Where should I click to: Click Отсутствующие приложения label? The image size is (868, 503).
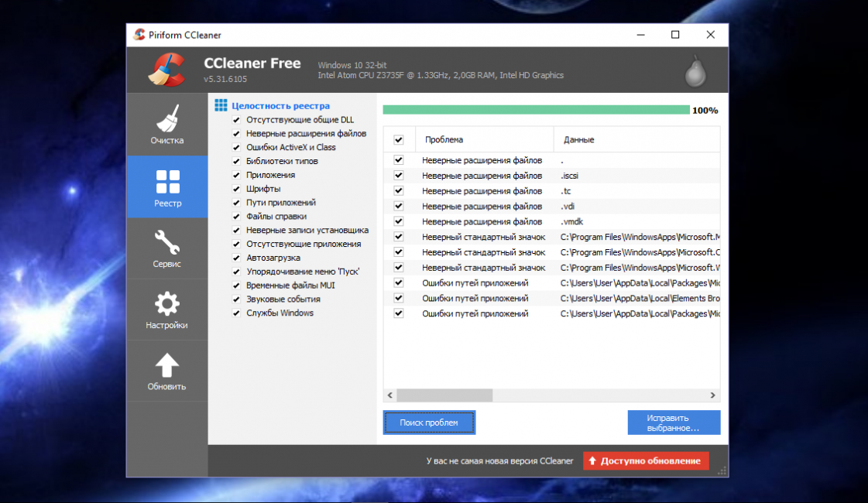tap(304, 244)
